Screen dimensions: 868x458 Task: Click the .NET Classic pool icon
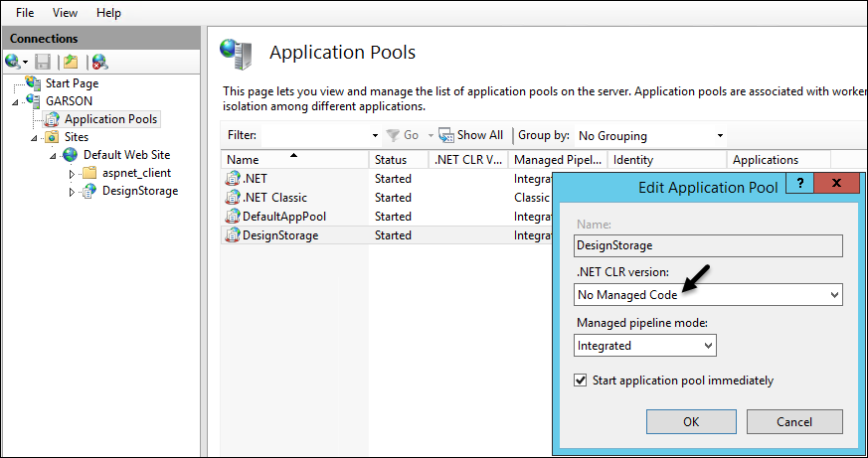tap(233, 197)
